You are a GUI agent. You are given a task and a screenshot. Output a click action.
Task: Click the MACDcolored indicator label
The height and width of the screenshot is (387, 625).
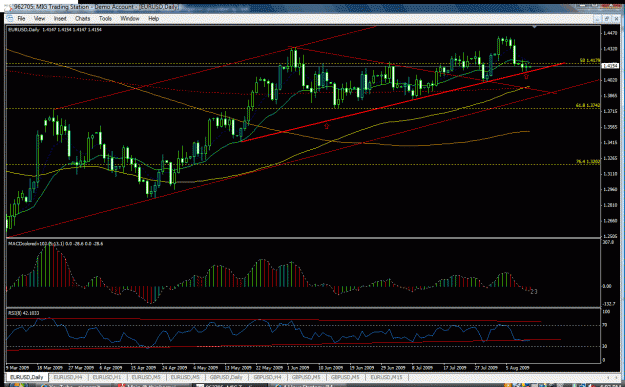[55, 243]
